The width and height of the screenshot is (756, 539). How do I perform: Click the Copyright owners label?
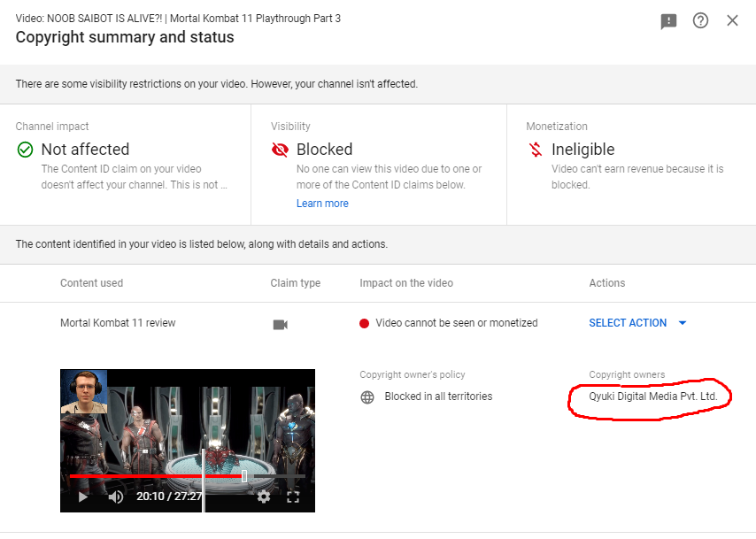627,374
